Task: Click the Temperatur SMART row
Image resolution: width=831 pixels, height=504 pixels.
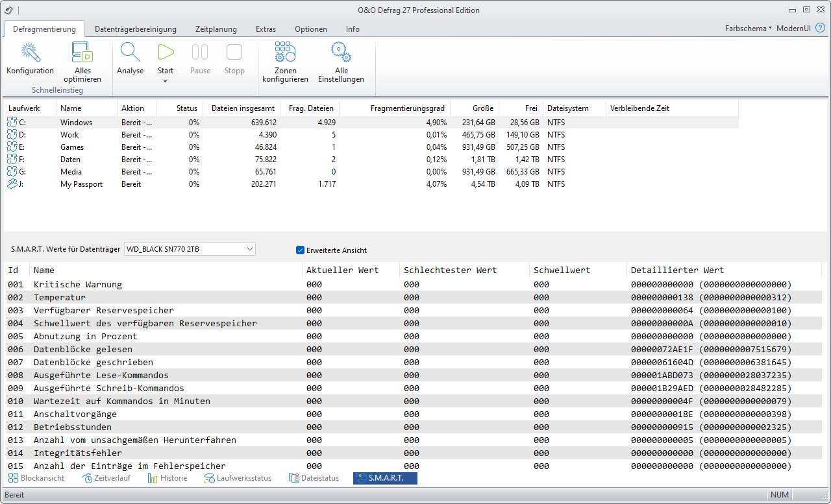Action: [x=414, y=297]
